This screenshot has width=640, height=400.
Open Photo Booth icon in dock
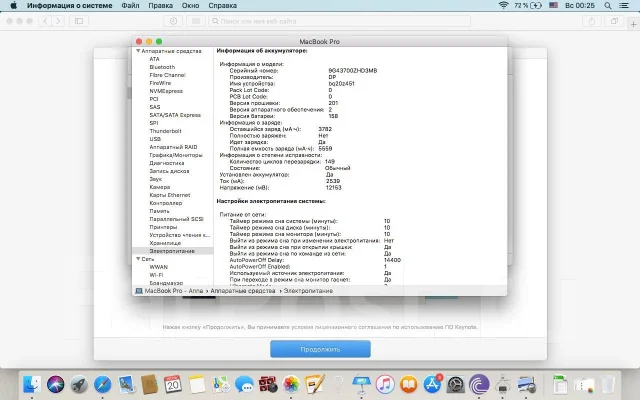coord(268,384)
